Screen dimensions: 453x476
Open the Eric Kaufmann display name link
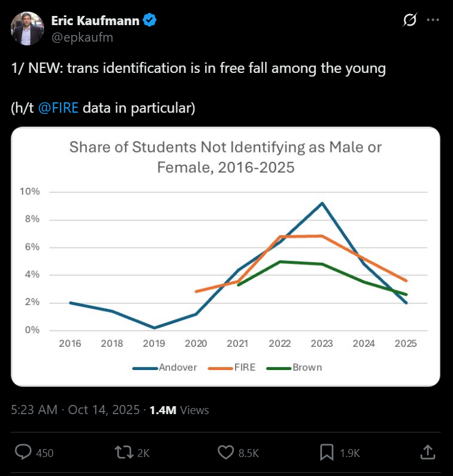[95, 20]
